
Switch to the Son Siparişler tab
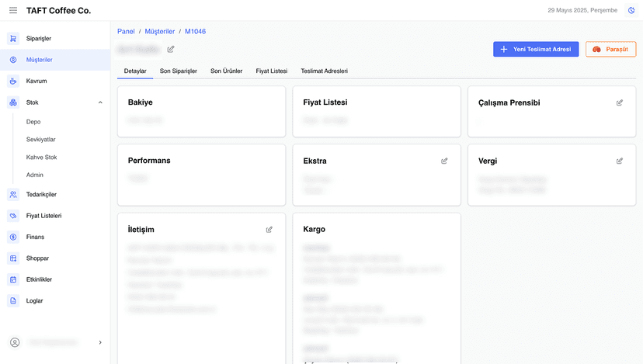179,71
